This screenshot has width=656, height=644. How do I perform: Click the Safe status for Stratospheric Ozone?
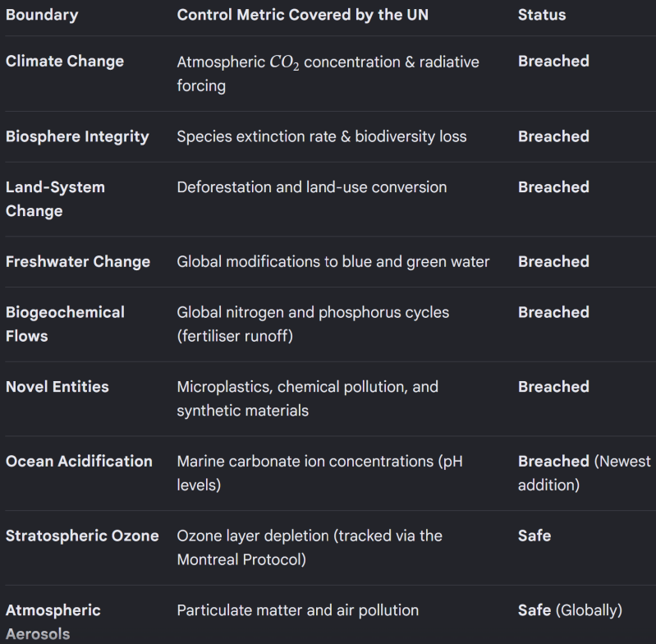(534, 536)
